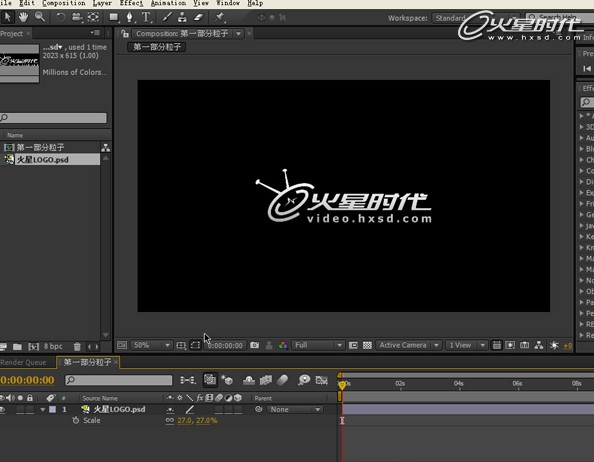This screenshot has height=462, width=594.
Task: Select the Pen tool
Action: [129, 17]
